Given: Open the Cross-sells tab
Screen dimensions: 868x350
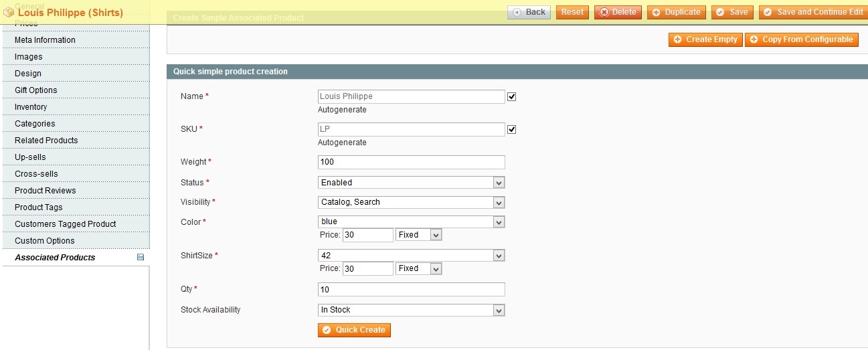Looking at the screenshot, I should click(76, 174).
